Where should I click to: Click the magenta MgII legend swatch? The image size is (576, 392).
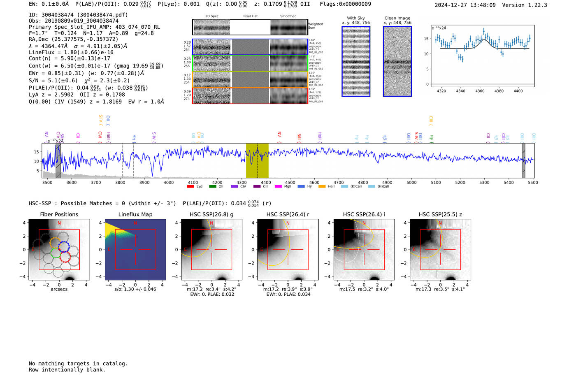[x=279, y=186]
